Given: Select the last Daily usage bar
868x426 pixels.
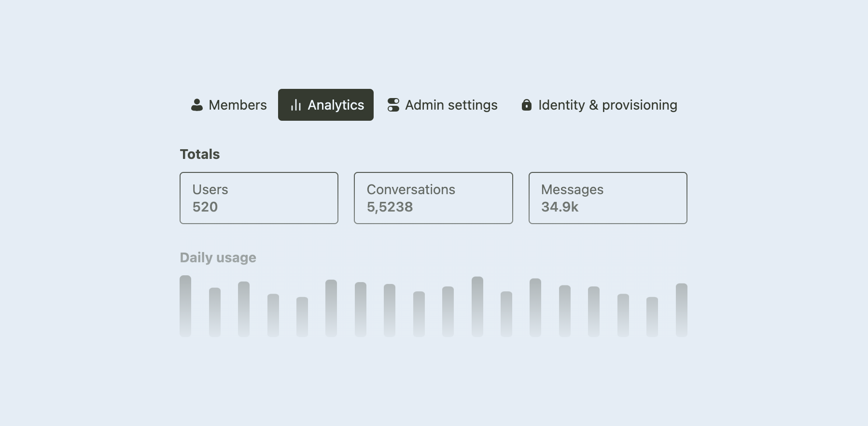Looking at the screenshot, I should tap(682, 310).
